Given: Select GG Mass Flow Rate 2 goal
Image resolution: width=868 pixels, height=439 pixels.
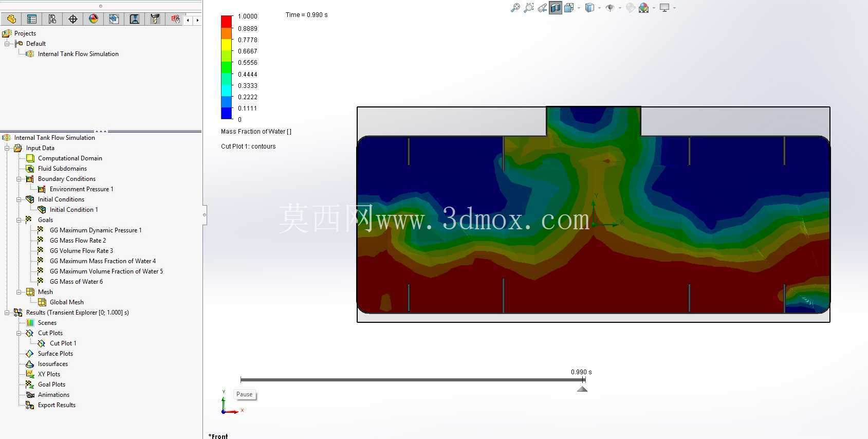Looking at the screenshot, I should pos(78,241).
